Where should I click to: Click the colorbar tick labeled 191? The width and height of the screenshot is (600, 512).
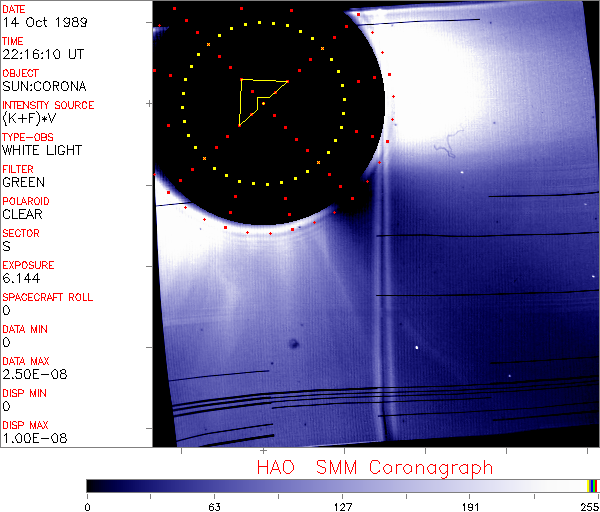[x=471, y=507]
